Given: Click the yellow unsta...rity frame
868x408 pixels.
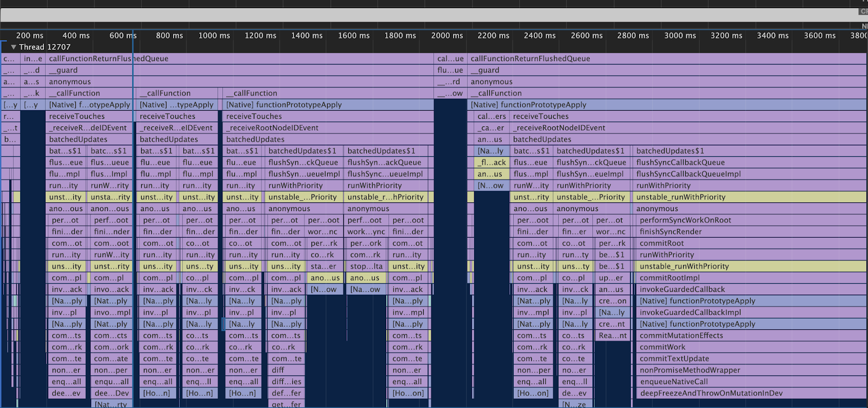Looking at the screenshot, I should point(110,197).
